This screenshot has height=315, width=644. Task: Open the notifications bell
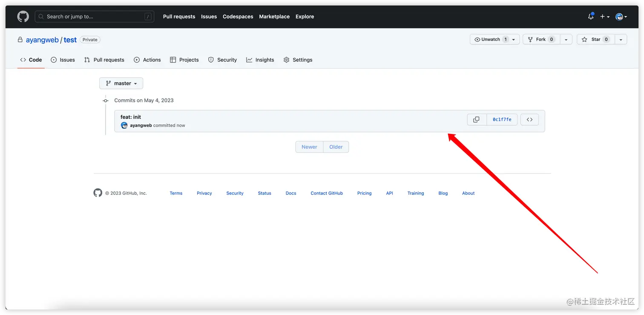pyautogui.click(x=591, y=17)
